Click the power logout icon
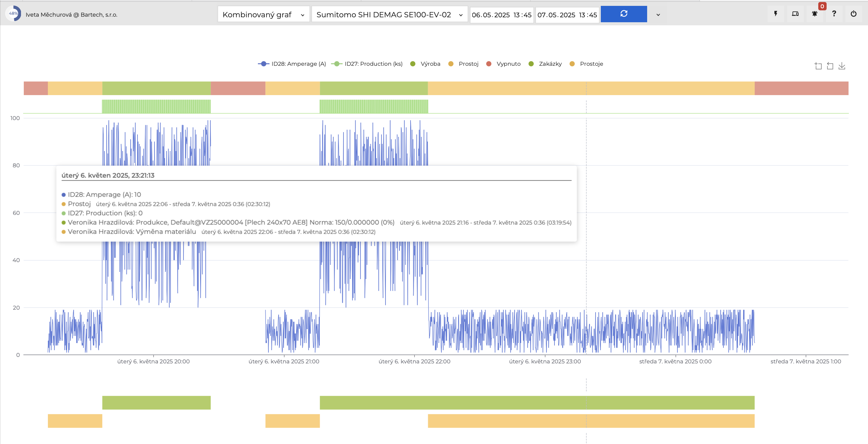This screenshot has height=444, width=868. pos(853,14)
